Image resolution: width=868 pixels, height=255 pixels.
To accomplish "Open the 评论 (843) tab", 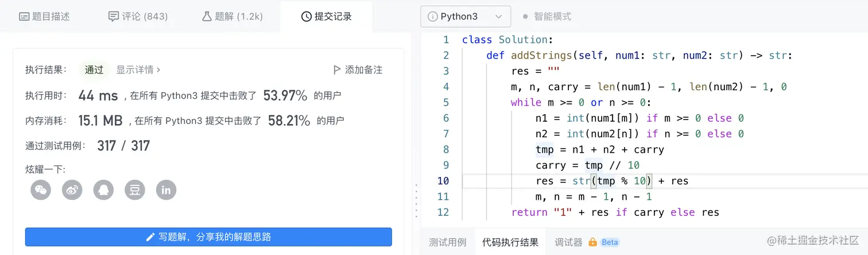I will click(x=138, y=17).
